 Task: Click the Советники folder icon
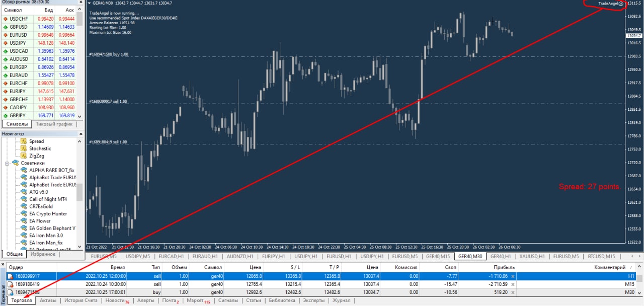[15, 163]
